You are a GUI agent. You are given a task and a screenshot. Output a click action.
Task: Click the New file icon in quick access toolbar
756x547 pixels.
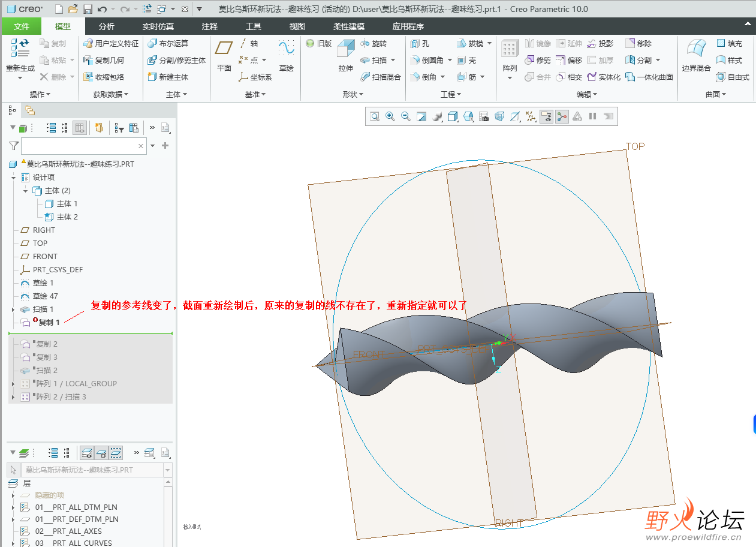point(59,9)
